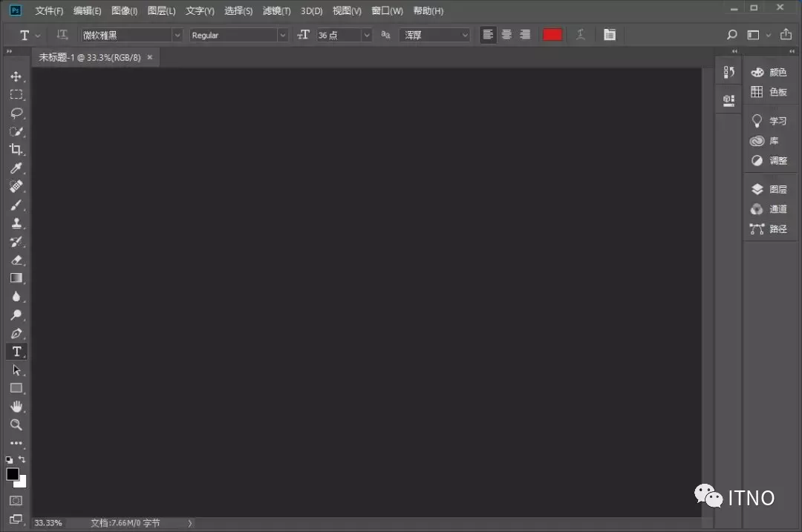
Task: Open the 学习 learn panel
Action: (x=769, y=121)
